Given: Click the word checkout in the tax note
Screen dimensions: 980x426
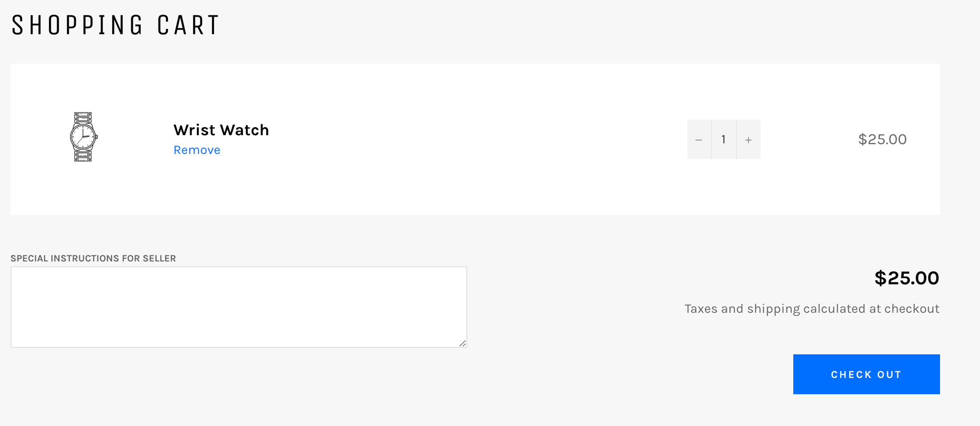Looking at the screenshot, I should 912,309.
